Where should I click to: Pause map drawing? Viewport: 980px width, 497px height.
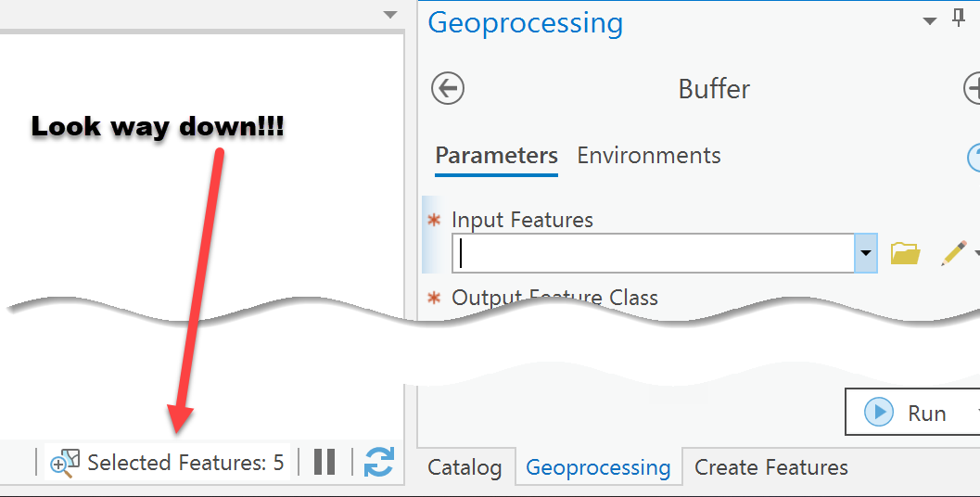[325, 462]
